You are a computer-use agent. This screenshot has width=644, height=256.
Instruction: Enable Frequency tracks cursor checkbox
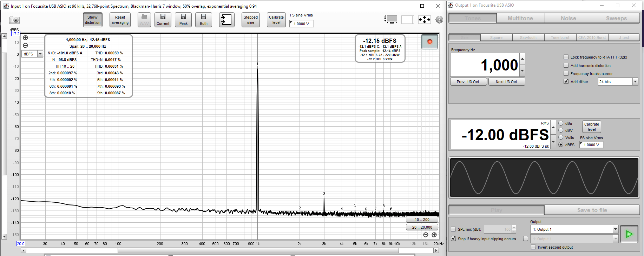pos(566,73)
